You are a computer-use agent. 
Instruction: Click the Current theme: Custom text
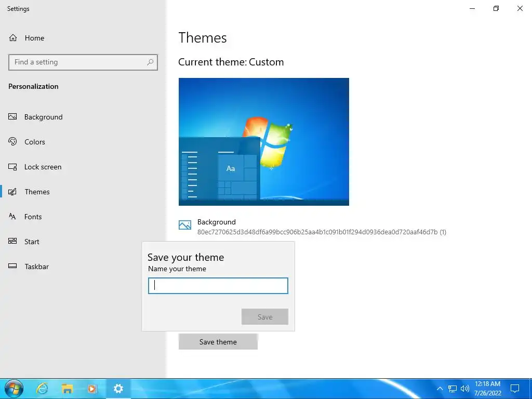coord(231,62)
